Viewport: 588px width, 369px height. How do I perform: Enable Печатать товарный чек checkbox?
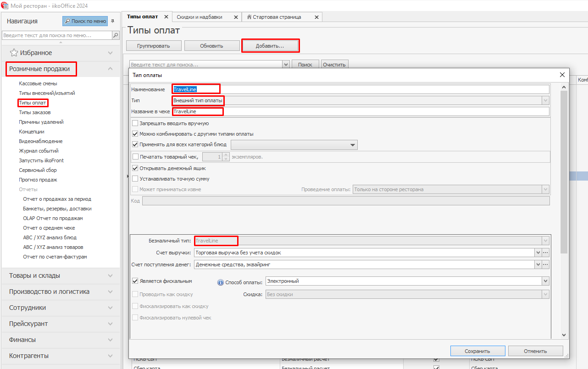click(135, 157)
